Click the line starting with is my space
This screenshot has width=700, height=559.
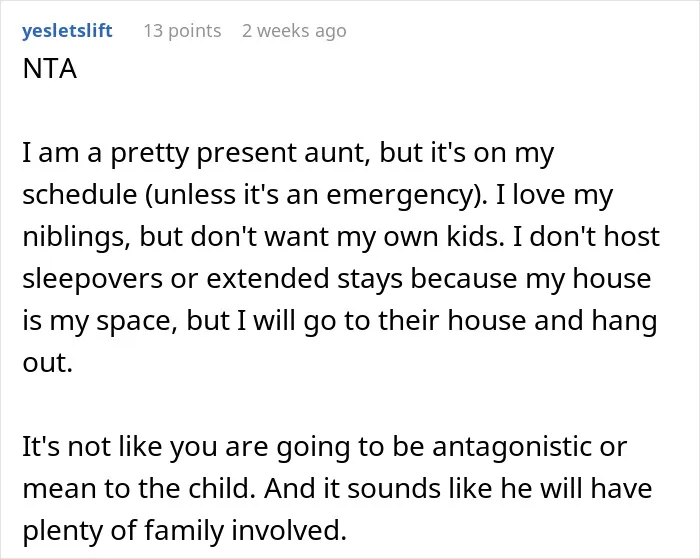click(340, 321)
